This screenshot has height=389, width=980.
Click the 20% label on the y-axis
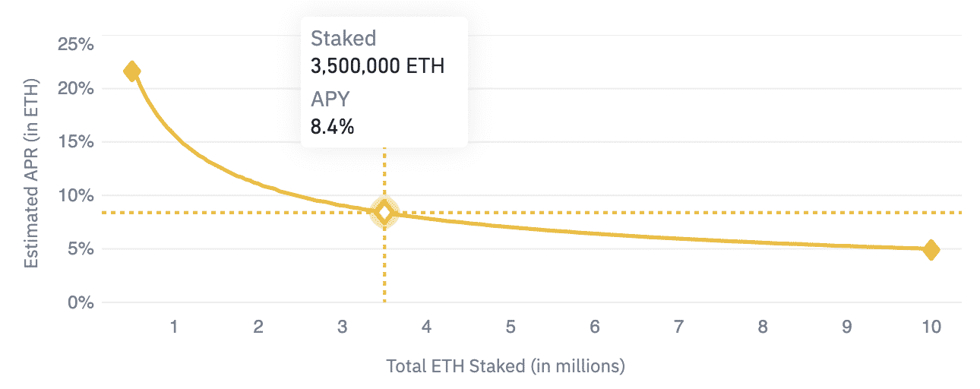click(x=75, y=88)
